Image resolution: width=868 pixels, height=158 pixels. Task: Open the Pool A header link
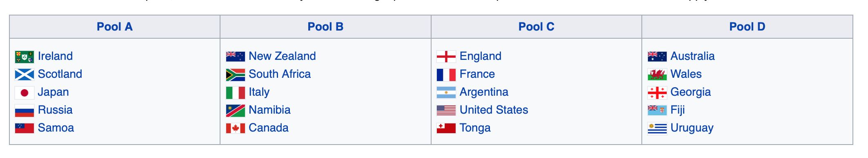click(115, 27)
